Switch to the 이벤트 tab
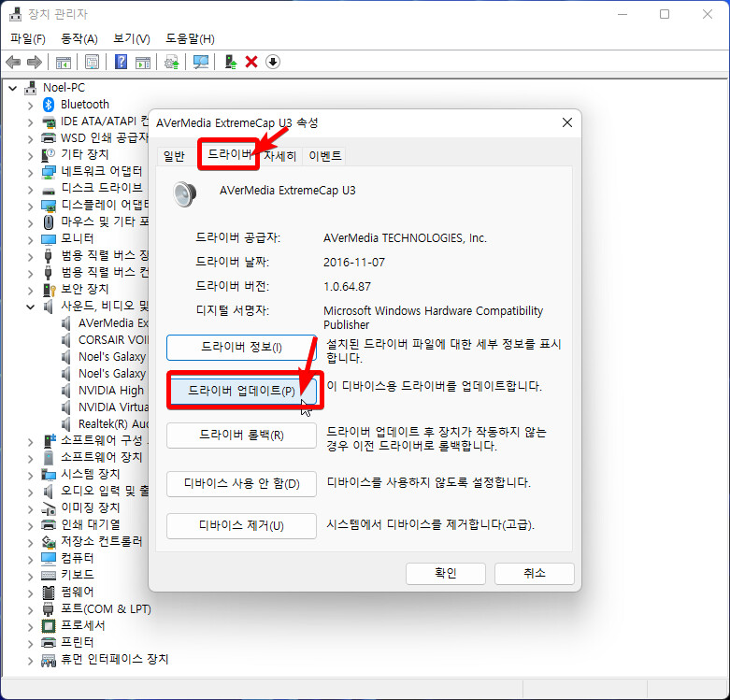The image size is (730, 700). tap(325, 156)
